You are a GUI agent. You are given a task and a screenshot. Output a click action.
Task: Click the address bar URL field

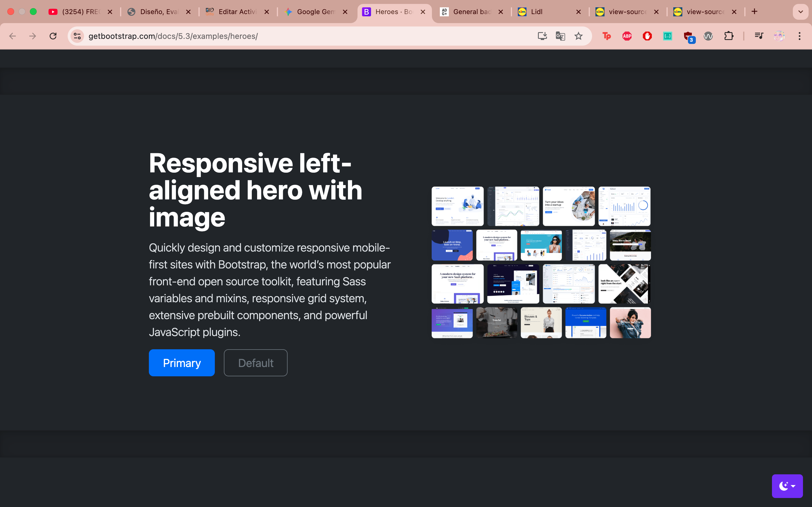pyautogui.click(x=302, y=36)
